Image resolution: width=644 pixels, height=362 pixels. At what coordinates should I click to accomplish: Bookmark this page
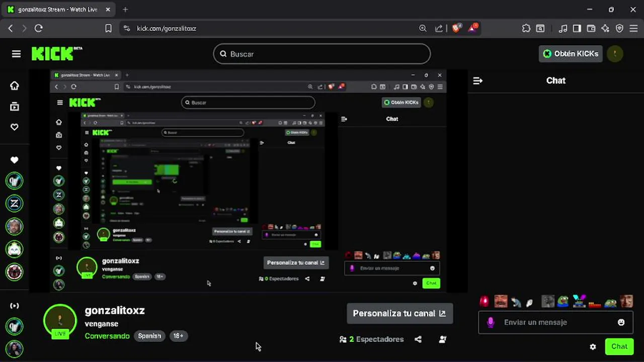(108, 28)
